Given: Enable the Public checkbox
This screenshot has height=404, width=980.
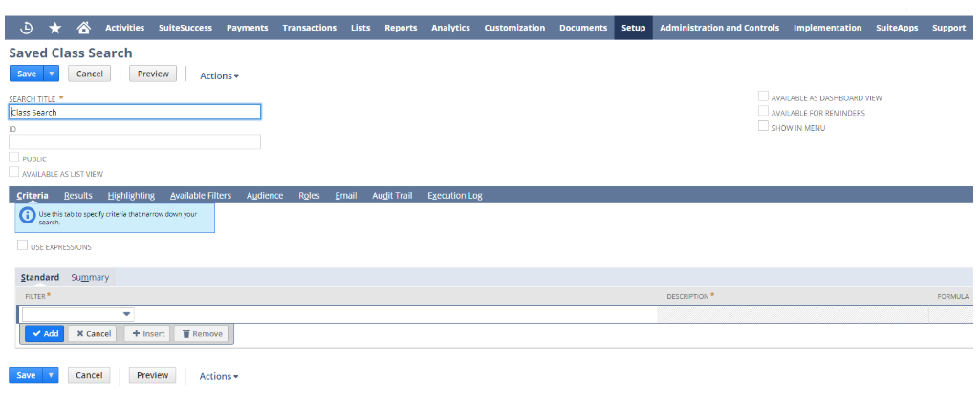Looking at the screenshot, I should (13, 158).
